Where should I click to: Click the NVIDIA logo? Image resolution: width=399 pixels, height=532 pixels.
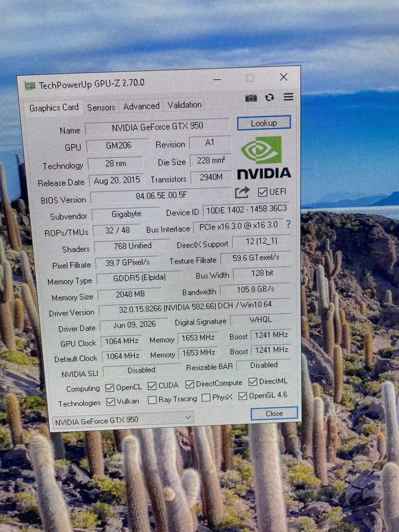(264, 158)
